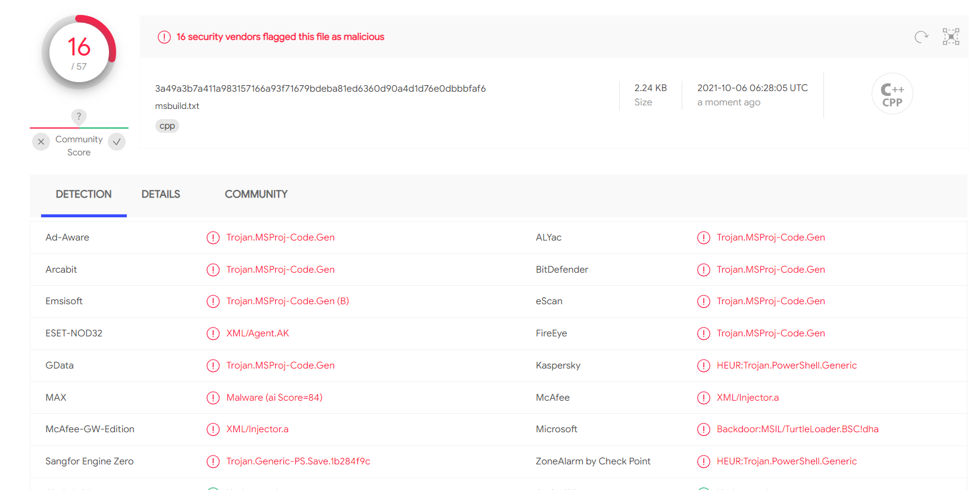
Task: Click the alert icon in ALYac row
Action: (x=704, y=238)
